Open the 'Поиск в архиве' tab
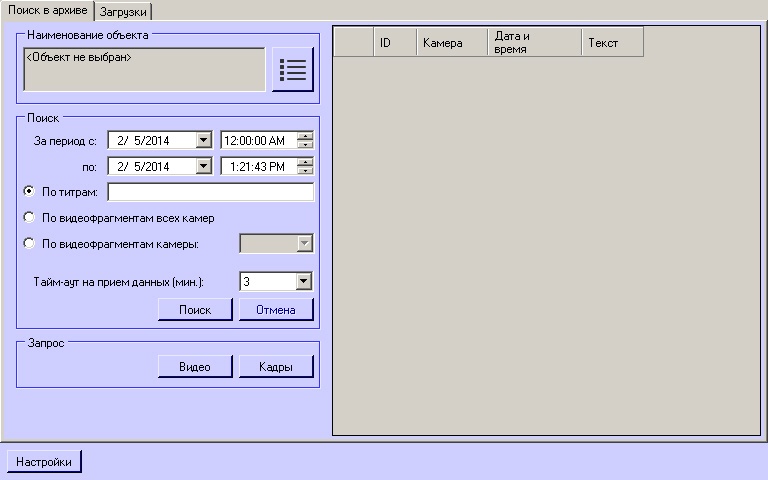This screenshot has width=768, height=480. (x=48, y=10)
